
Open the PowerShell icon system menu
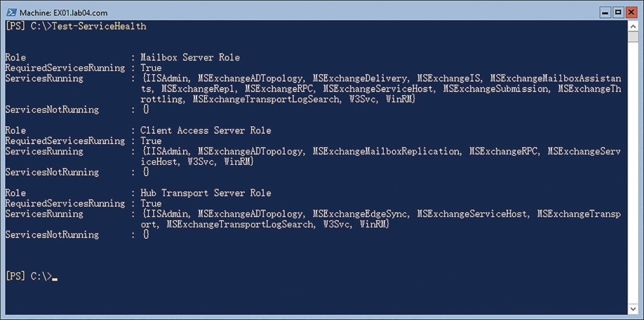click(11, 13)
